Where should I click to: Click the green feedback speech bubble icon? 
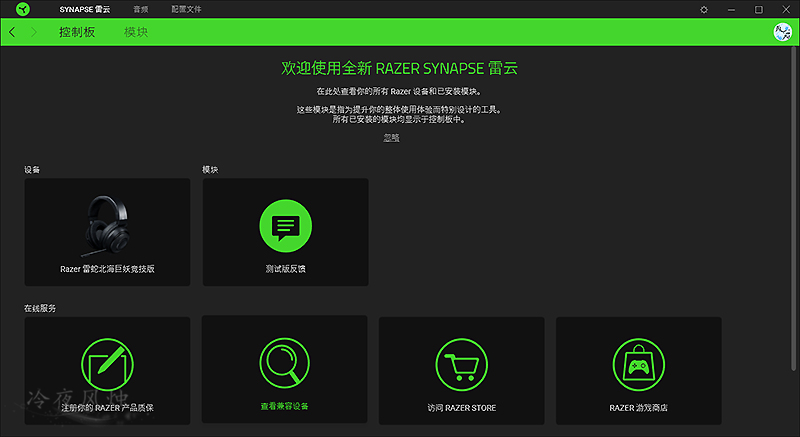click(286, 226)
